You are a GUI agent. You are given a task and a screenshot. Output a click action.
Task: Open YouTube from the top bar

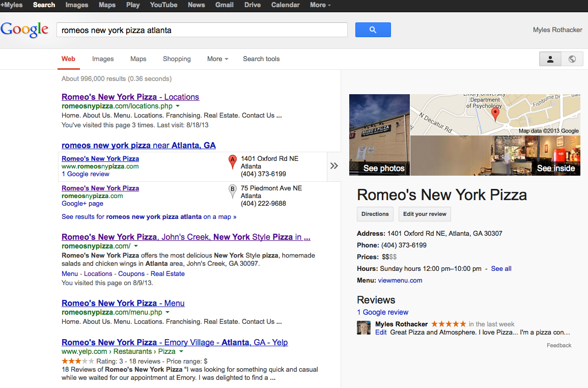click(x=163, y=5)
